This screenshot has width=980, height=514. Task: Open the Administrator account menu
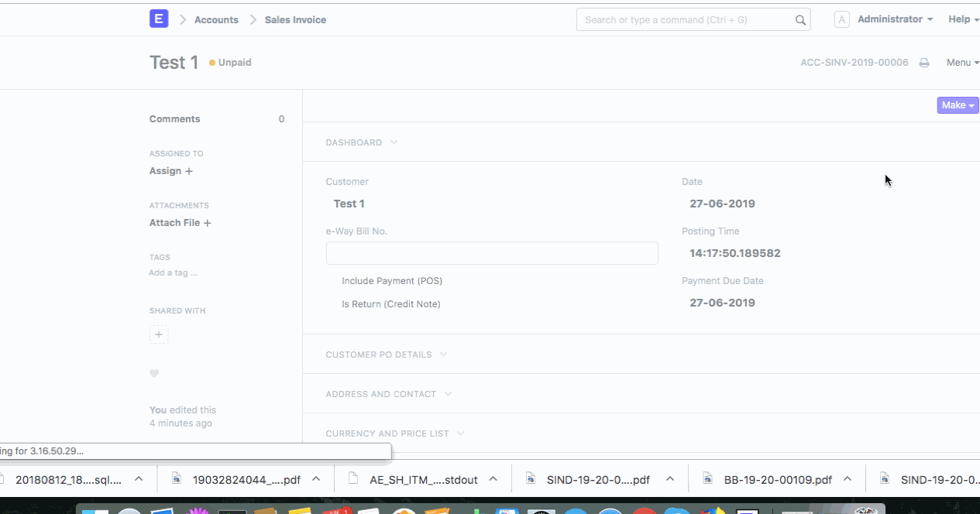[890, 19]
